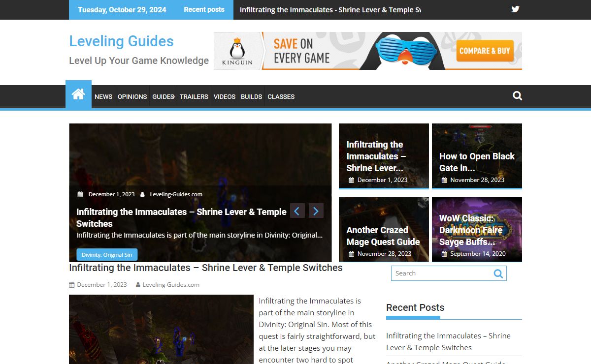591x364 pixels.
Task: Open recent post Infiltrating the Immaculates in sidebar
Action: pos(448,341)
